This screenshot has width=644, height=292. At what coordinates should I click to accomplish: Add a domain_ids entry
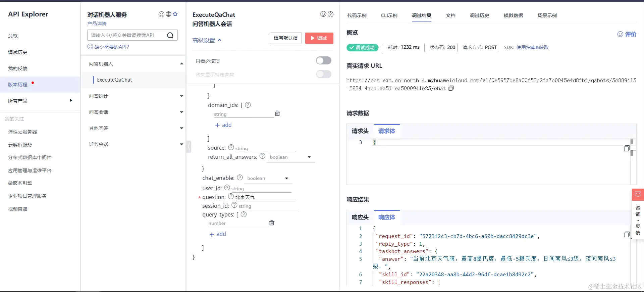point(223,125)
